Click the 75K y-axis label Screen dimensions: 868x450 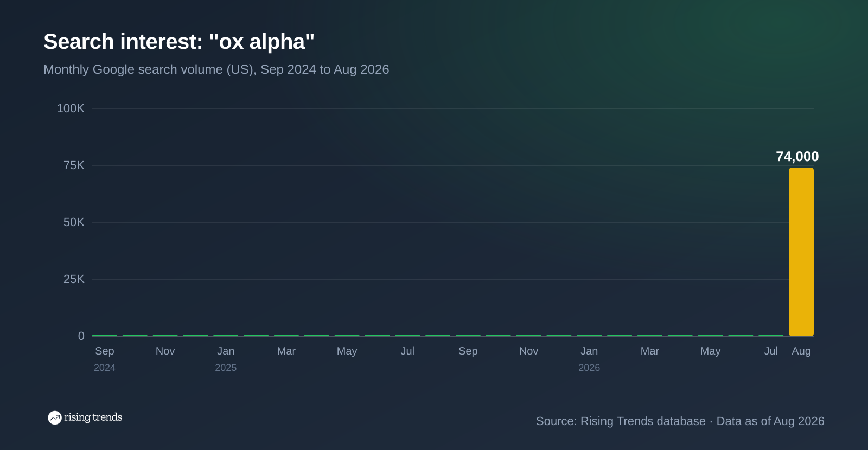pos(74,165)
